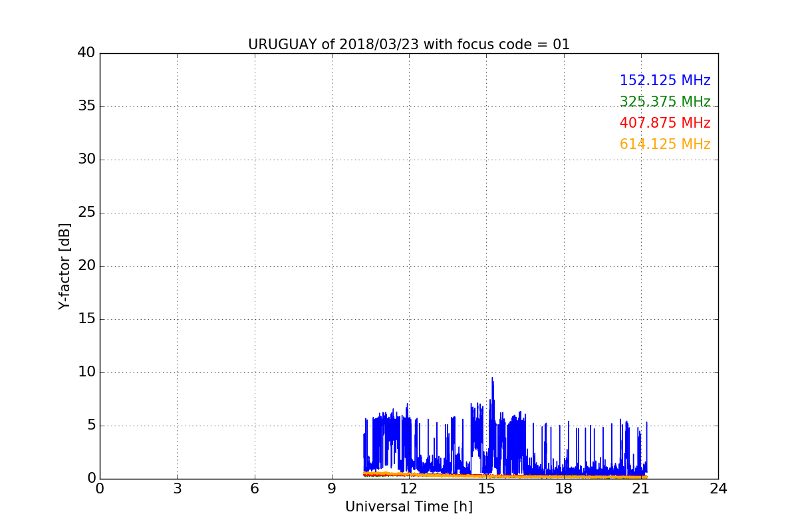Select the 407.875 MHz legend label
The width and height of the screenshot is (798, 532).
[x=665, y=123]
